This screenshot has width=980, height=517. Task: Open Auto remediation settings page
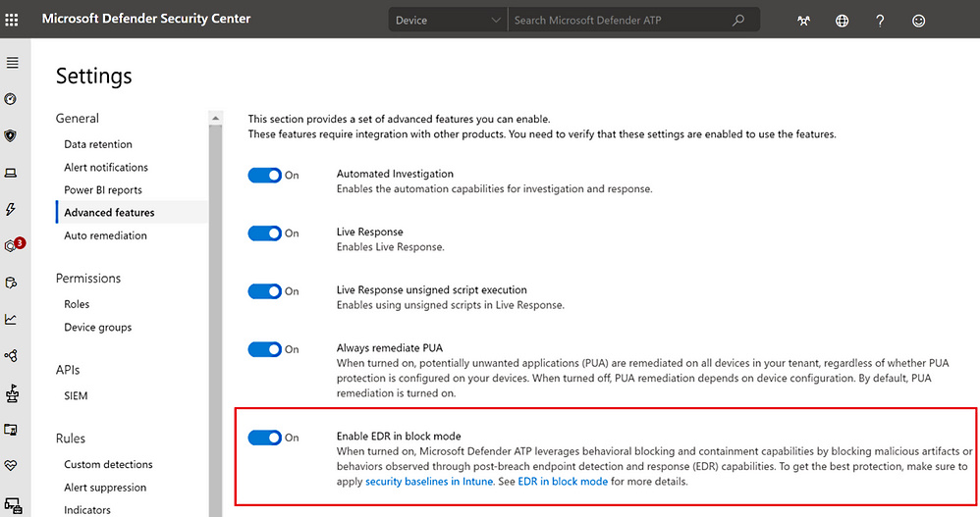105,235
